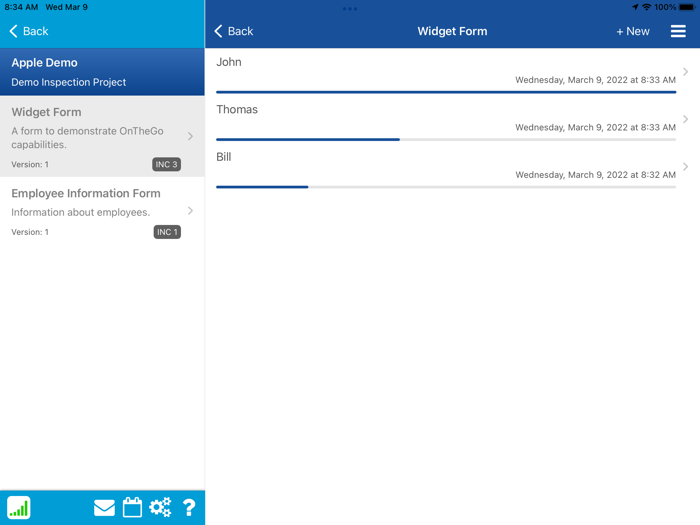Open John's record chevron

(685, 72)
